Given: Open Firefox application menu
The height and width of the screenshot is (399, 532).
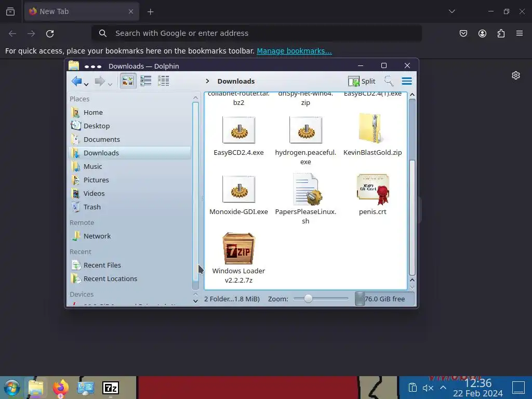Looking at the screenshot, I should coord(520,33).
